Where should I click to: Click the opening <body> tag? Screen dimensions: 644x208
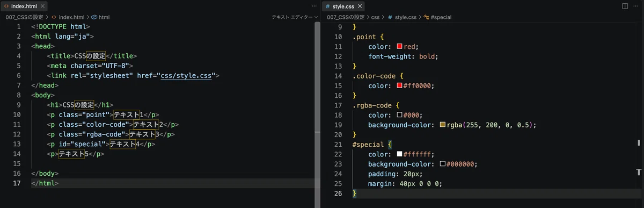pyautogui.click(x=43, y=95)
